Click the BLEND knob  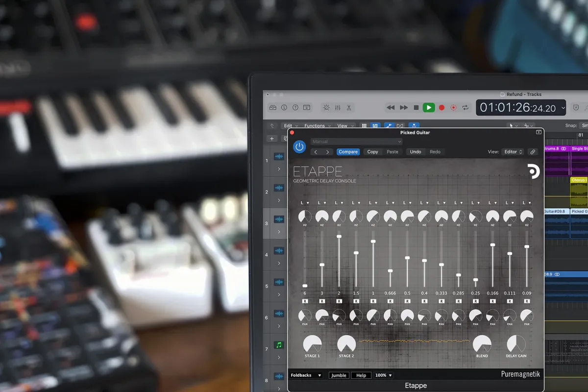[482, 344]
